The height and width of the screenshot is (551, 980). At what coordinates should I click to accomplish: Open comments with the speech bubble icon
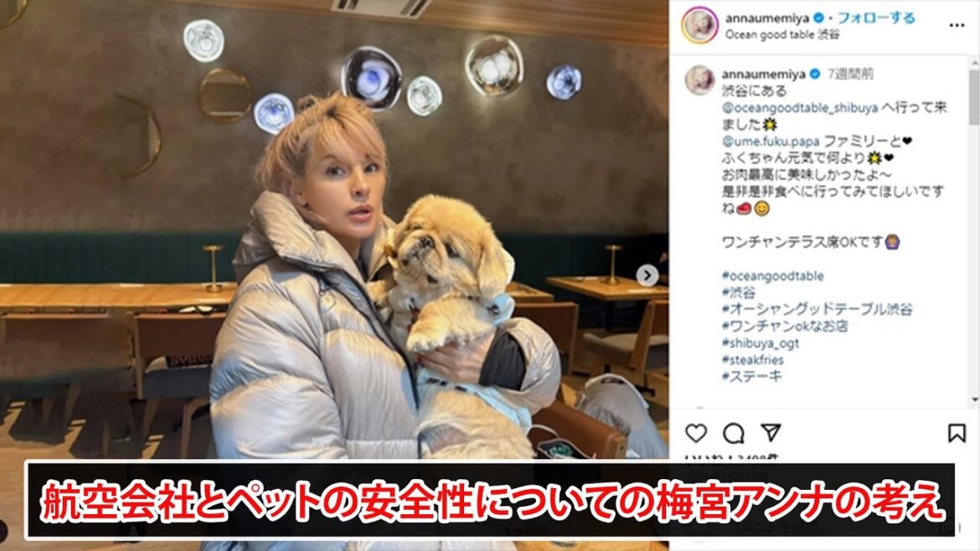coord(733,433)
